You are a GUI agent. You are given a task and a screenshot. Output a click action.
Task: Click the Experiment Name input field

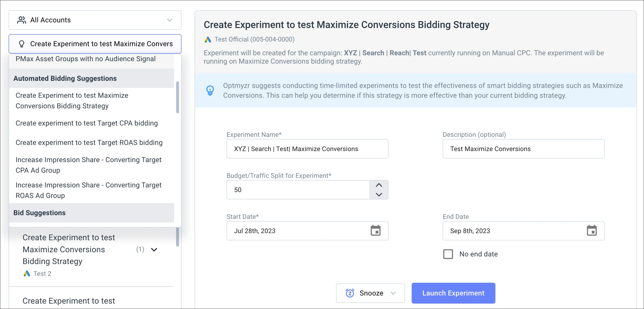(307, 149)
